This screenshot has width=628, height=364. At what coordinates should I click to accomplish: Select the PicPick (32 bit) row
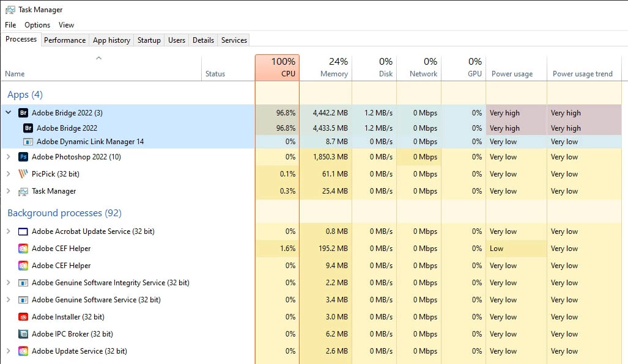[311, 174]
